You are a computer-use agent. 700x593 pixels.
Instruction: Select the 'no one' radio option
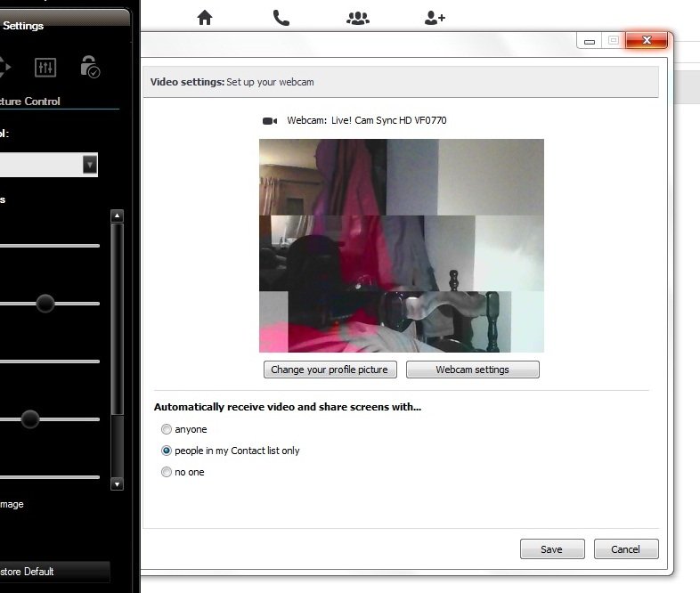[x=166, y=472]
